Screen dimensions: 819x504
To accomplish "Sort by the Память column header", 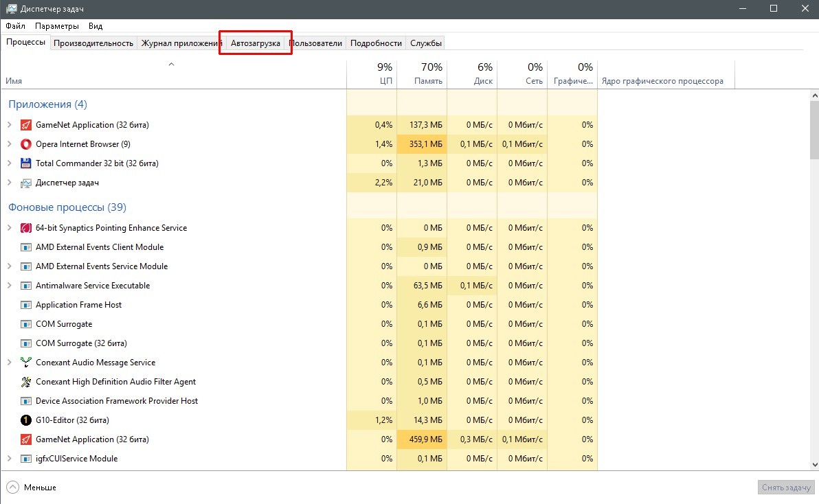I will coord(421,75).
